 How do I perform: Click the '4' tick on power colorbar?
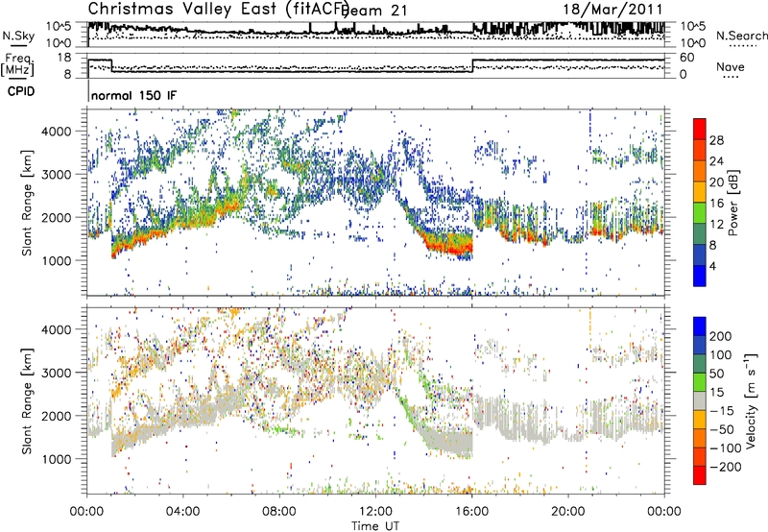click(713, 266)
